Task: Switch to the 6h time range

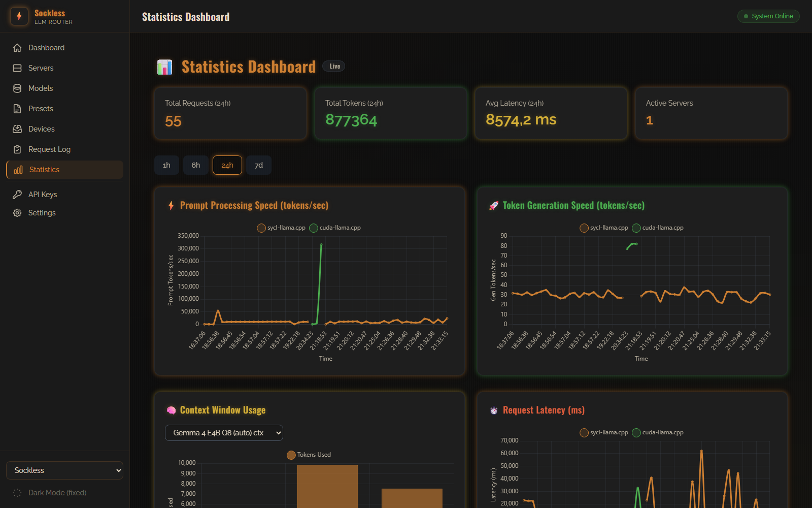Action: 196,165
